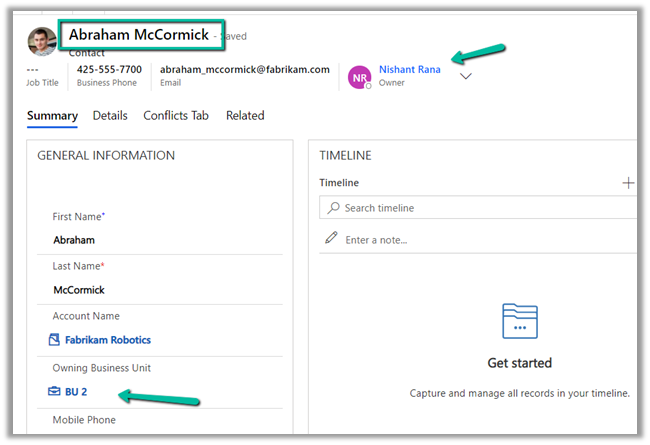The width and height of the screenshot is (650, 445).
Task: Click the account icon beside Fabrikam Robotics
Action: pyautogui.click(x=55, y=340)
